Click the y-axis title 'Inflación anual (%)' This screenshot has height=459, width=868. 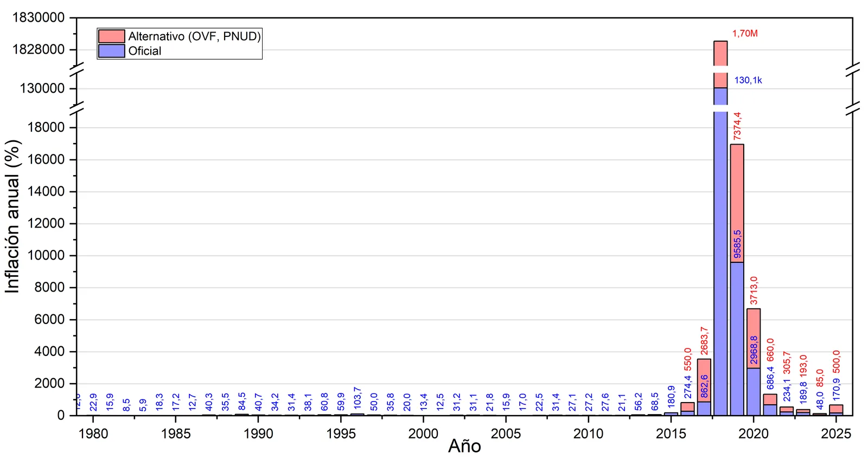[12, 217]
